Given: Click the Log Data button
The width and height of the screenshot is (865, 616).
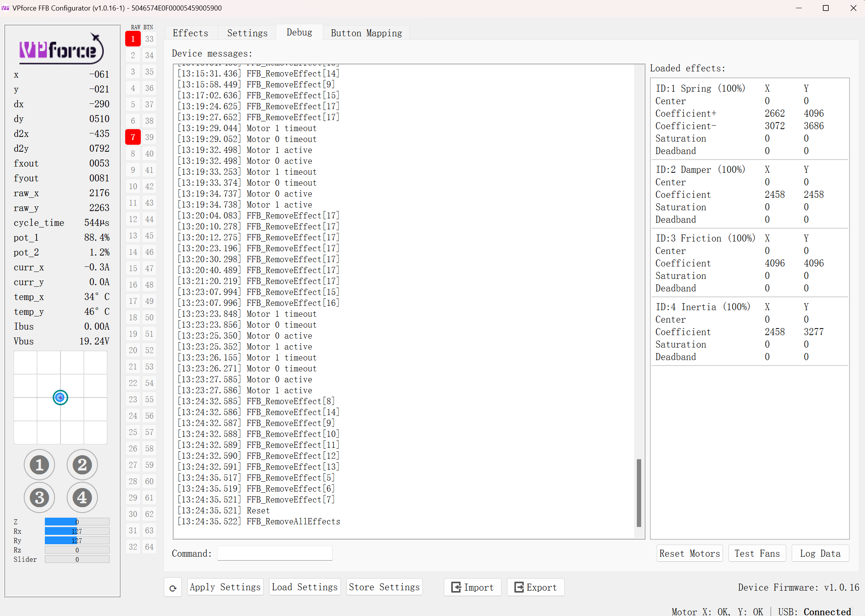Looking at the screenshot, I should (820, 554).
